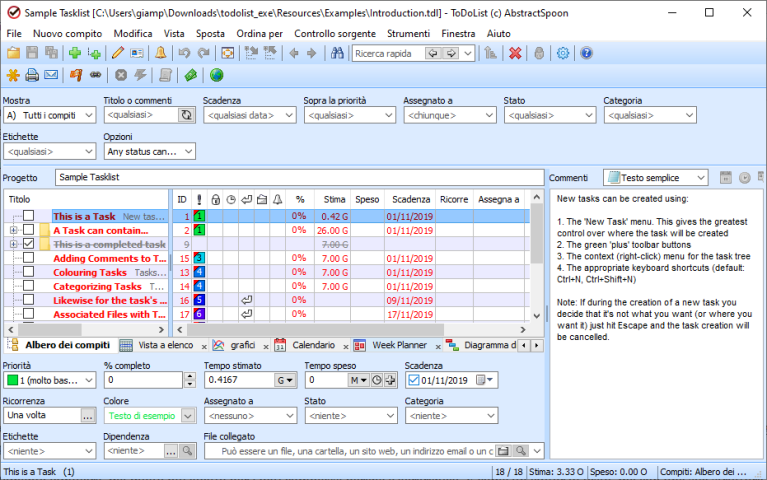Check the box for 'Adding Comments to T...'
Viewport: 767px width, 480px height.
(x=29, y=258)
